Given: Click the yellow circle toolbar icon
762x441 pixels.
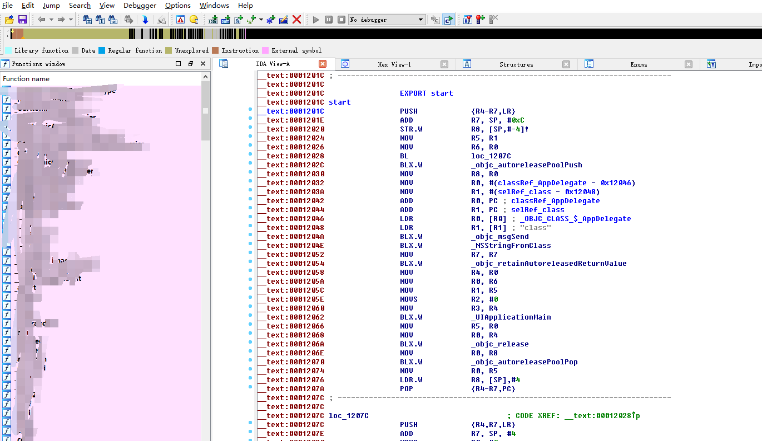Looking at the screenshot, I should 193,19.
